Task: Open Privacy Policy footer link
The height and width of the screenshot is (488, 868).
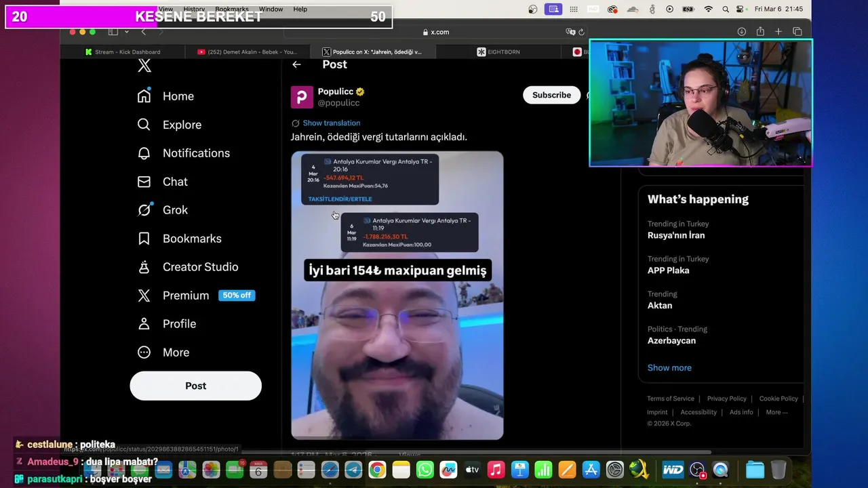Action: pos(726,399)
